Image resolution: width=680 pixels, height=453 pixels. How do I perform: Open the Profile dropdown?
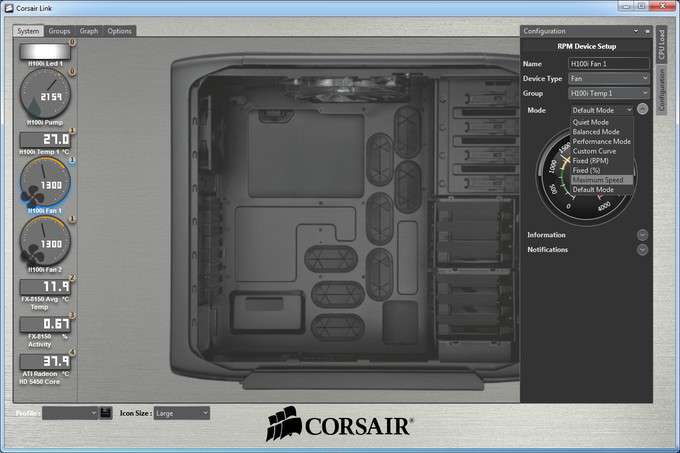pyautogui.click(x=70, y=413)
